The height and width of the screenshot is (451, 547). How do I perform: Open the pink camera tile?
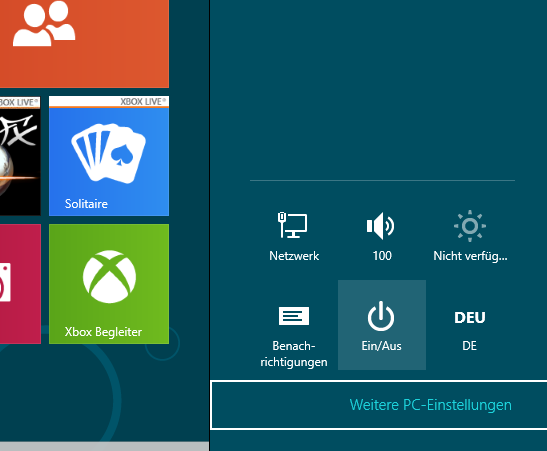(20, 284)
